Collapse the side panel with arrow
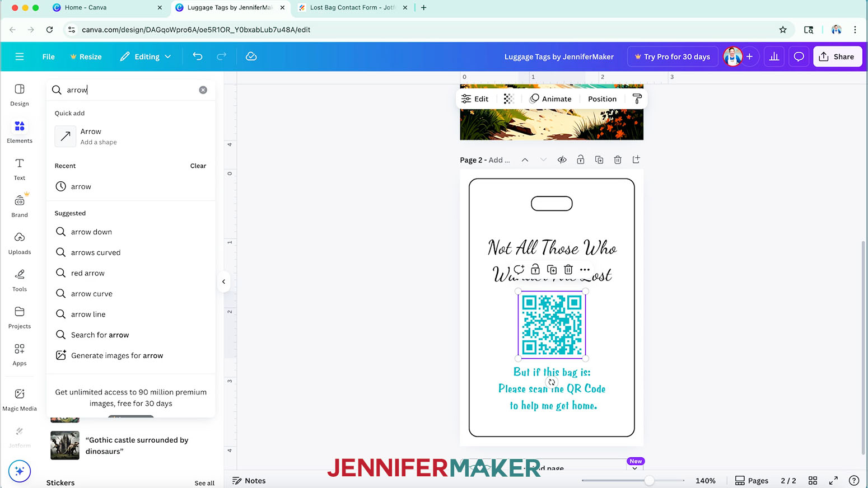Viewport: 868px width, 488px height. [x=223, y=281]
